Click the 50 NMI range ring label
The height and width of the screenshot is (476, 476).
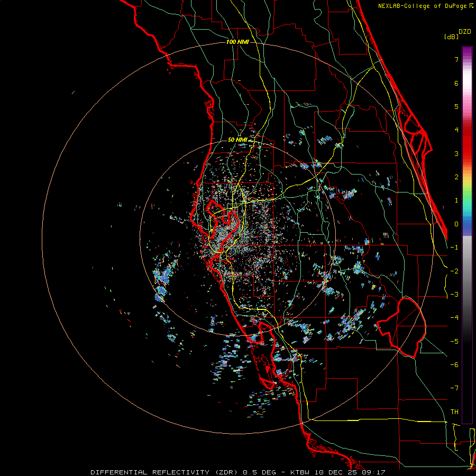[237, 140]
